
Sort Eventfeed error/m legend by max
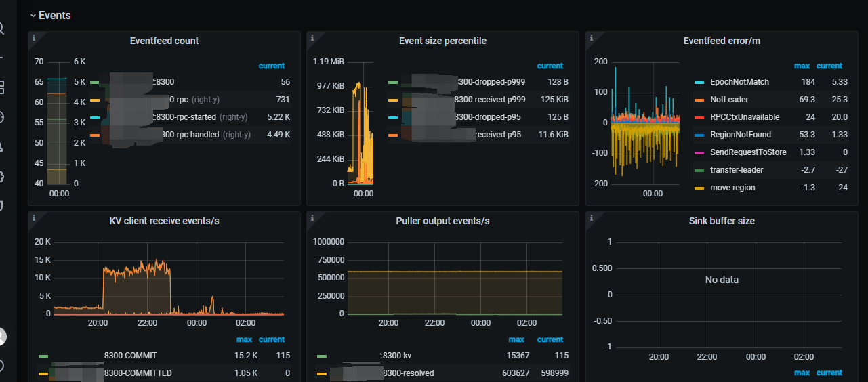pyautogui.click(x=802, y=66)
